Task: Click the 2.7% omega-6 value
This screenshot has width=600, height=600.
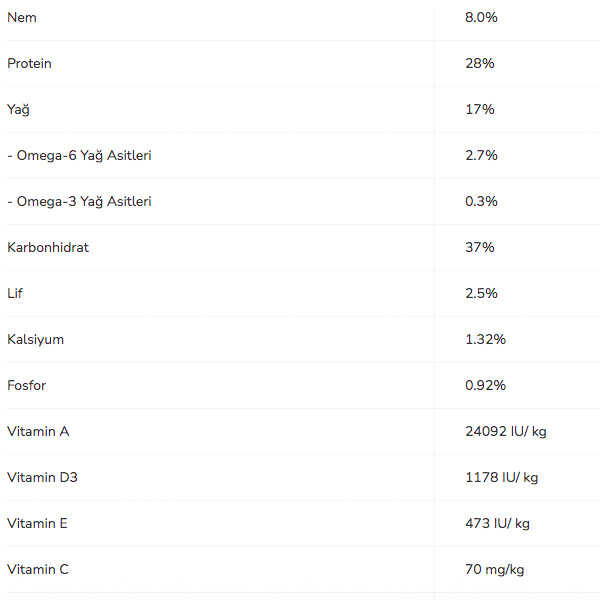Action: point(481,156)
